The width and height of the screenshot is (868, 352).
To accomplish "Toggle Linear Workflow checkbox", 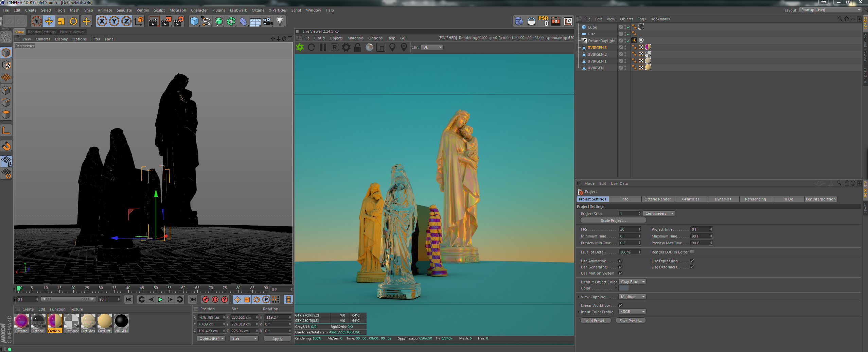I will 621,305.
